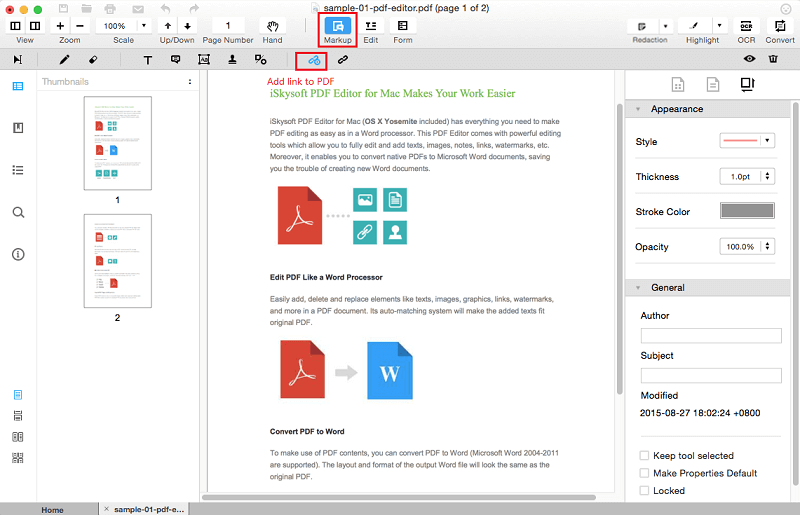Open the Markup toolbar
This screenshot has height=515, width=800.
point(338,26)
